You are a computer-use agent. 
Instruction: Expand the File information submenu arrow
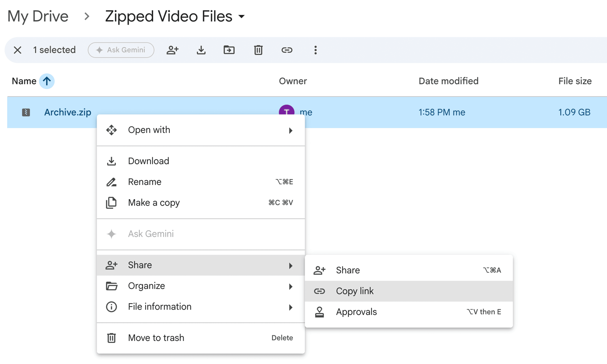click(291, 307)
